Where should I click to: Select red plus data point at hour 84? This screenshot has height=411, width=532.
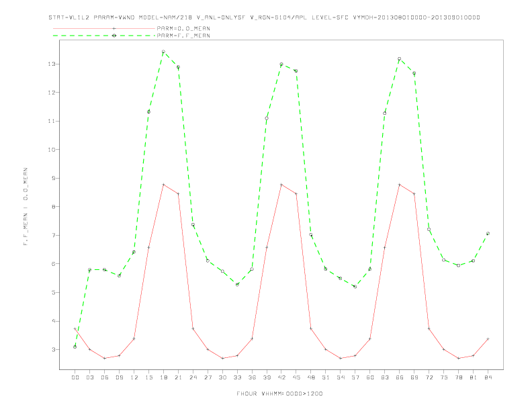488,338
